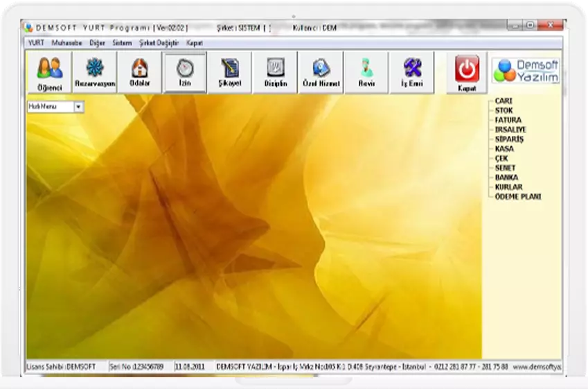Click the www.demsoft website link in status bar
Viewport: 588px width, 389px height.
(x=537, y=365)
